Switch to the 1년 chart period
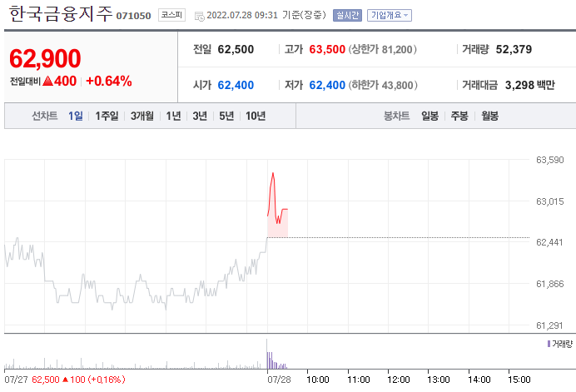The image size is (576, 392). 173,116
